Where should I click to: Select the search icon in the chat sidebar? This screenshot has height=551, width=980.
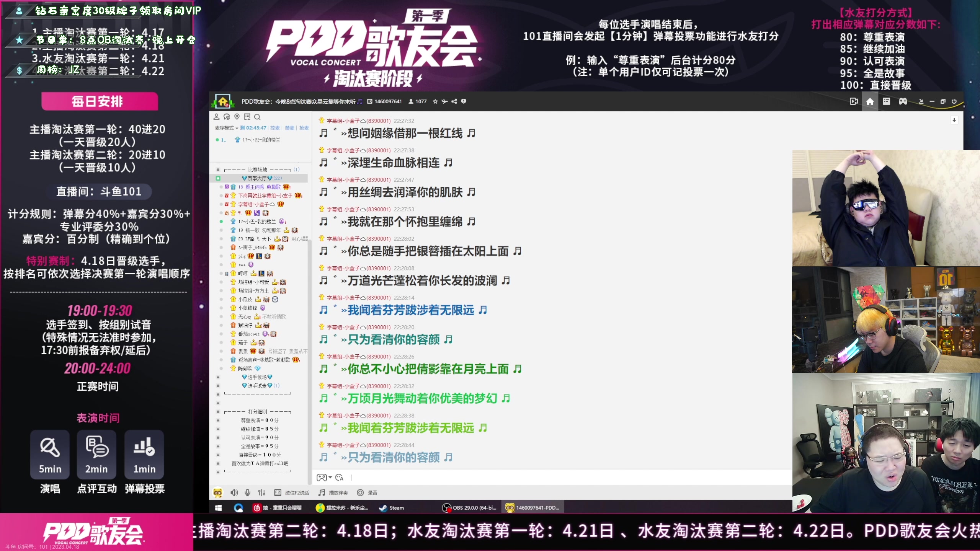point(257,117)
